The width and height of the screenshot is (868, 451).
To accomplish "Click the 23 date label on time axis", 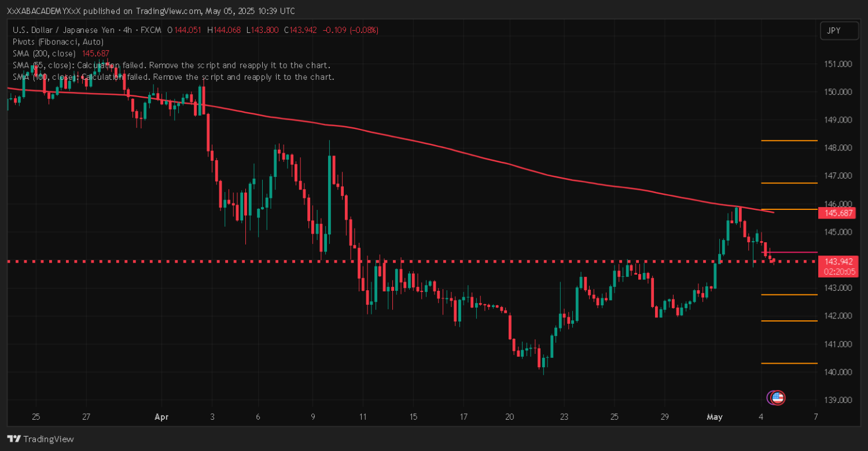I will [564, 417].
